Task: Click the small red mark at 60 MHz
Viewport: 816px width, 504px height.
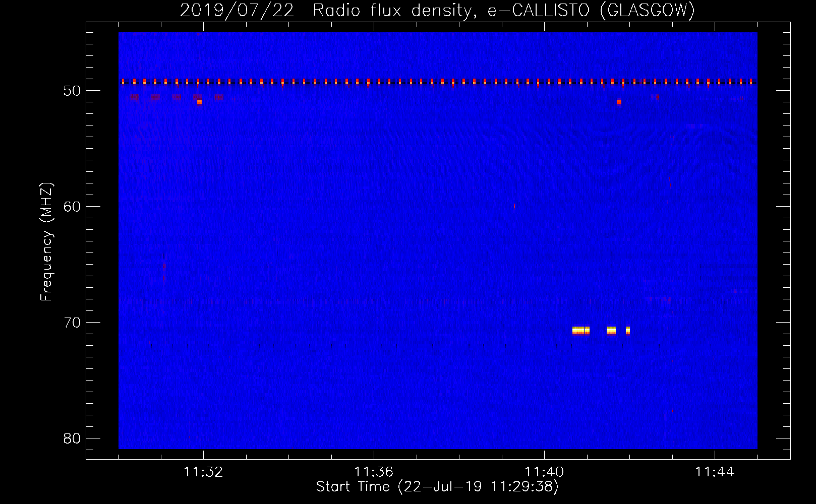Action: point(514,206)
